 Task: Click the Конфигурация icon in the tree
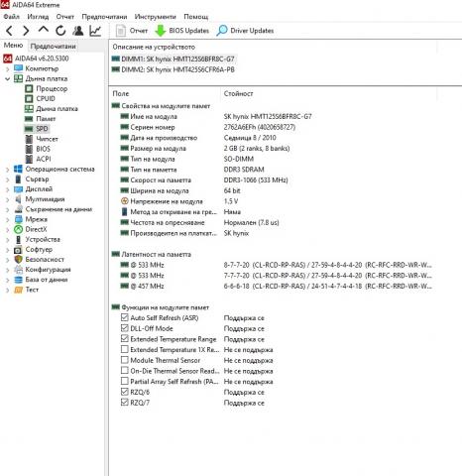19,270
